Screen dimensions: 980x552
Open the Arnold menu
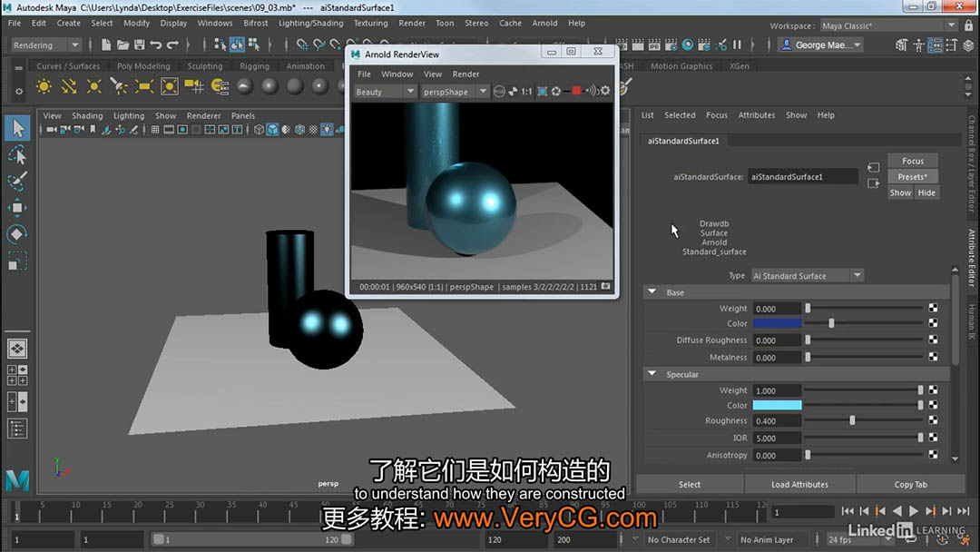[544, 23]
